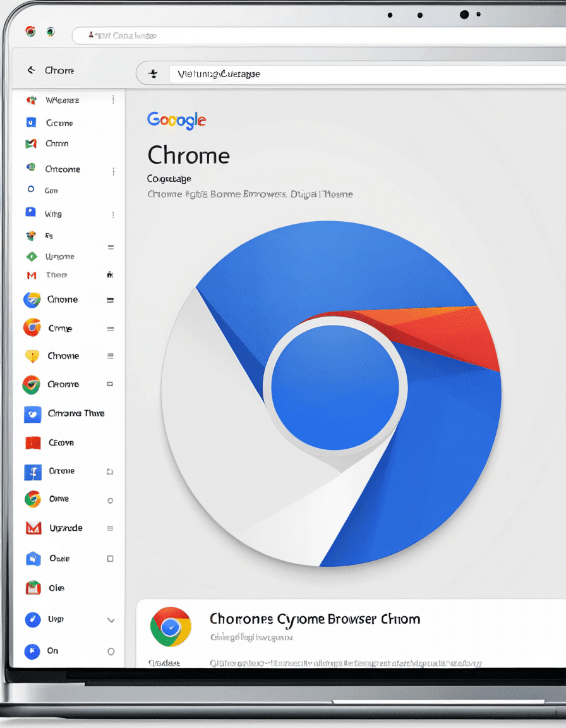Click the green diamond sidebar icon
Image resolution: width=566 pixels, height=728 pixels.
(32, 257)
